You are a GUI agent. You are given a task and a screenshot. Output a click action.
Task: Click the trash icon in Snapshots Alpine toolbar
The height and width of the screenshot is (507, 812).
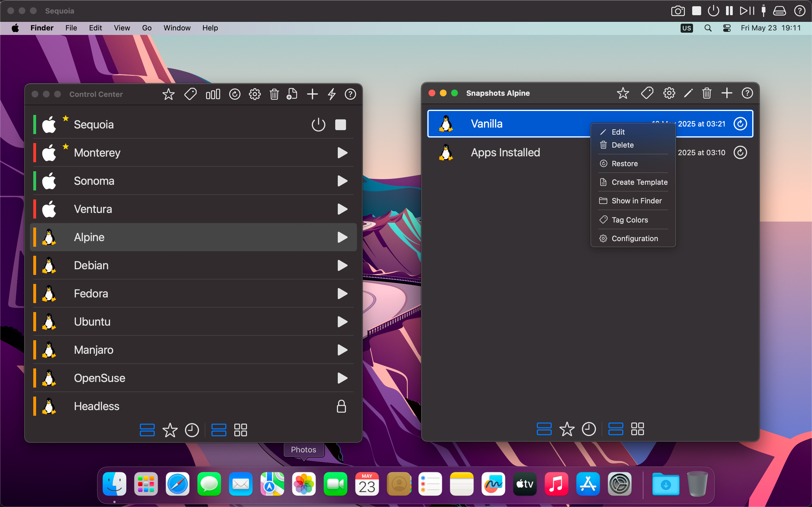coord(707,93)
